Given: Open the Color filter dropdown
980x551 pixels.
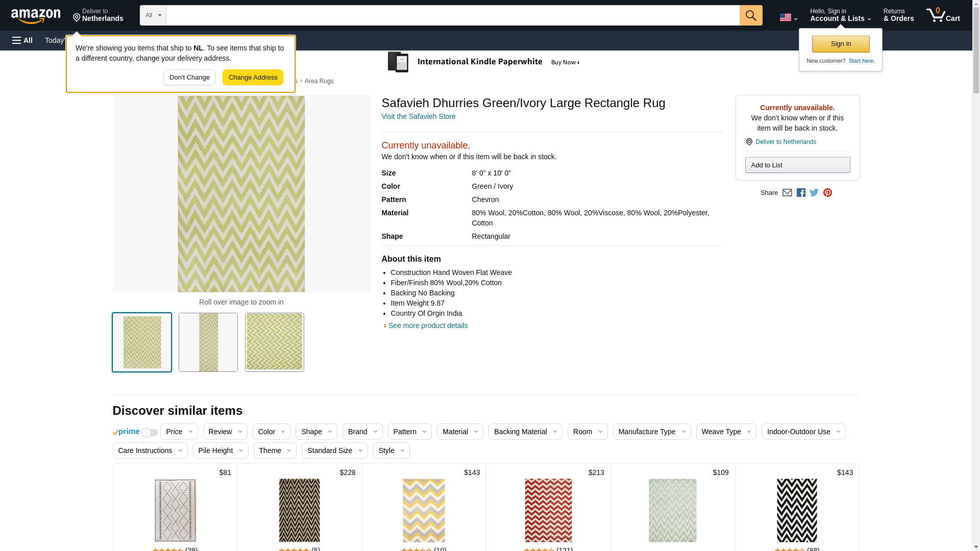Looking at the screenshot, I should tap(271, 432).
